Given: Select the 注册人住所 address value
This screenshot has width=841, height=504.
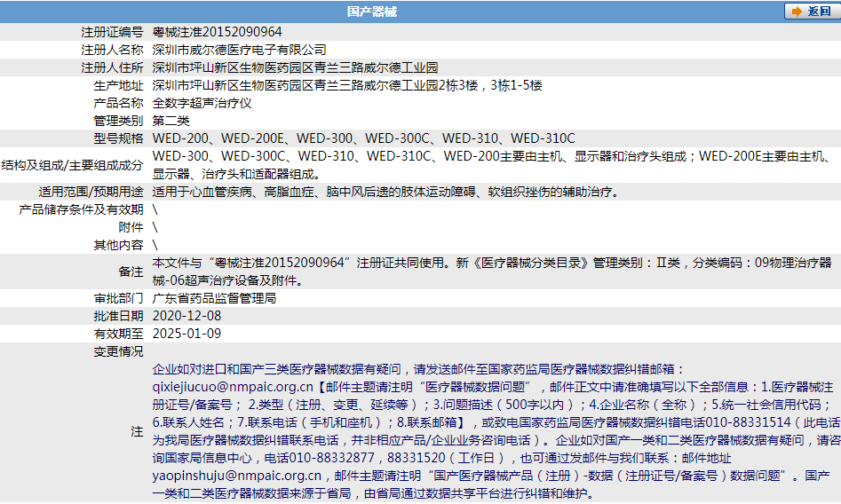Looking at the screenshot, I should [x=295, y=67].
